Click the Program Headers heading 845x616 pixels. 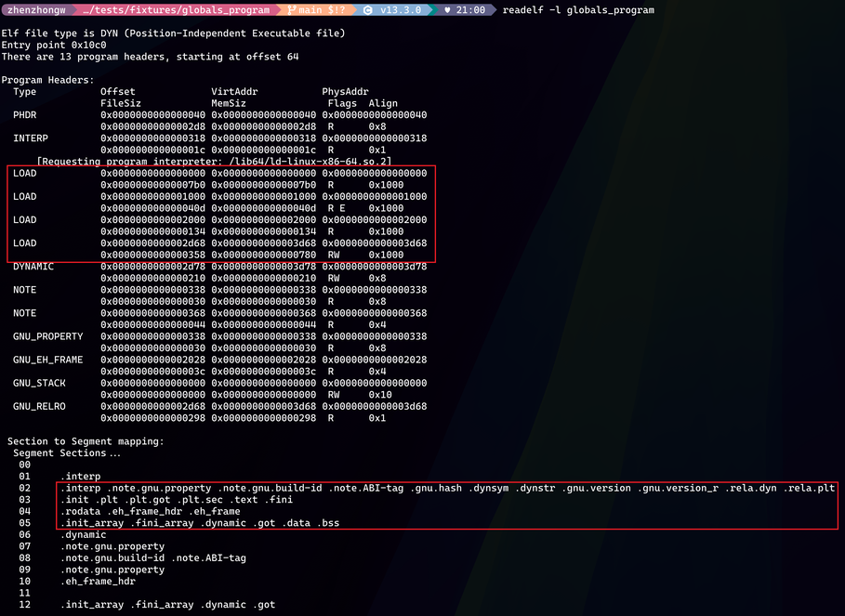[47, 80]
